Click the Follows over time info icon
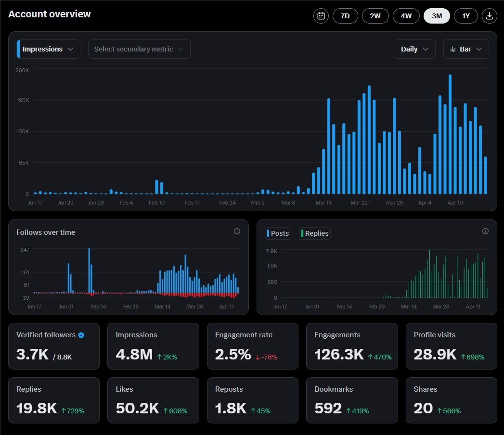 click(x=237, y=231)
